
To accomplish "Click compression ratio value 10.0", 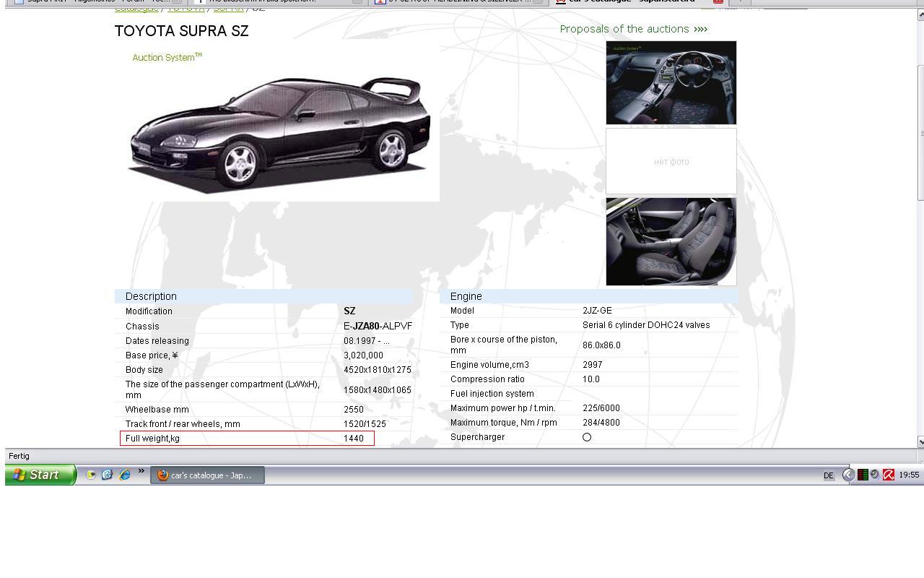I will tap(591, 379).
